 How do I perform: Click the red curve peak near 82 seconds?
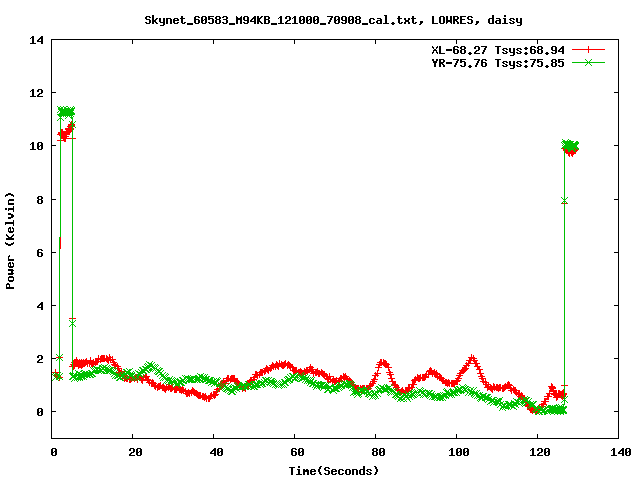point(382,362)
